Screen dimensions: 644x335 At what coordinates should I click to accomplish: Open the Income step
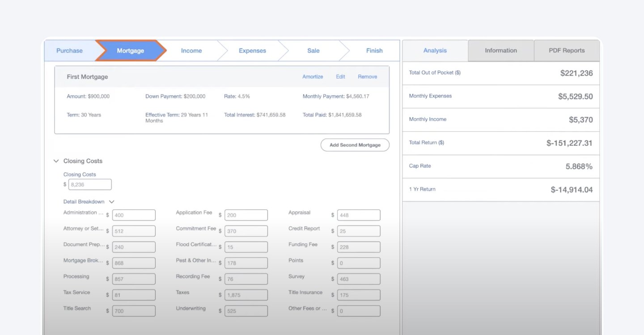click(191, 50)
